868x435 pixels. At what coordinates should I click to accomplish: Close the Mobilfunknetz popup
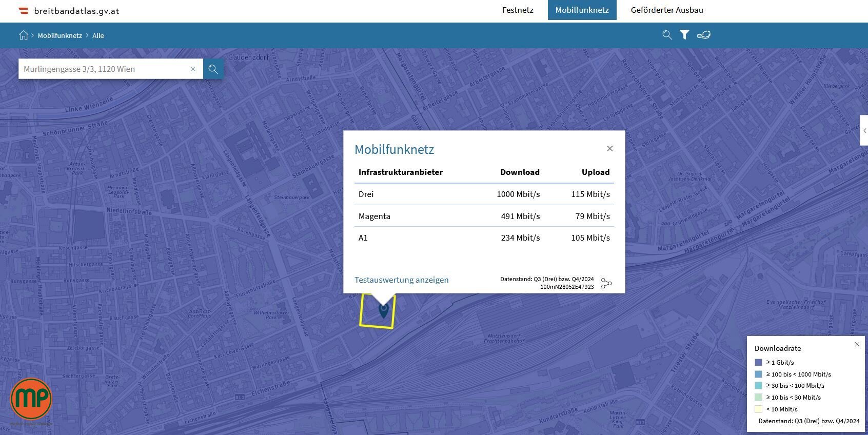610,149
